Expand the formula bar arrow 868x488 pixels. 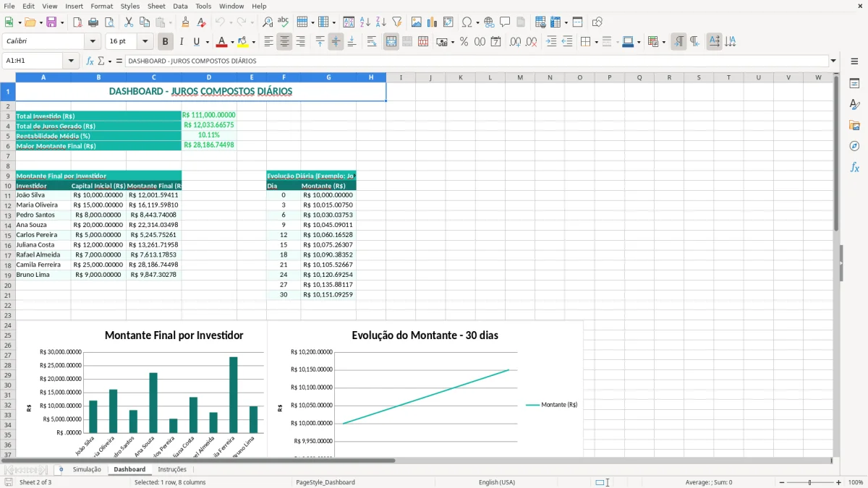tap(833, 61)
